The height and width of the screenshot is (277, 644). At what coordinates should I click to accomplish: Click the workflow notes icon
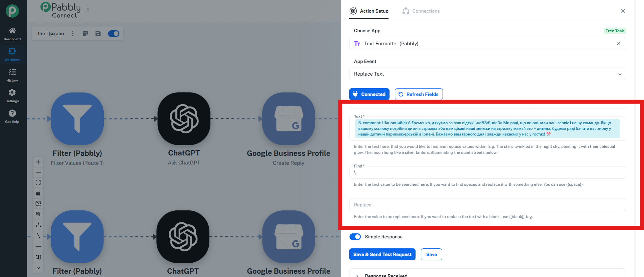point(85,34)
